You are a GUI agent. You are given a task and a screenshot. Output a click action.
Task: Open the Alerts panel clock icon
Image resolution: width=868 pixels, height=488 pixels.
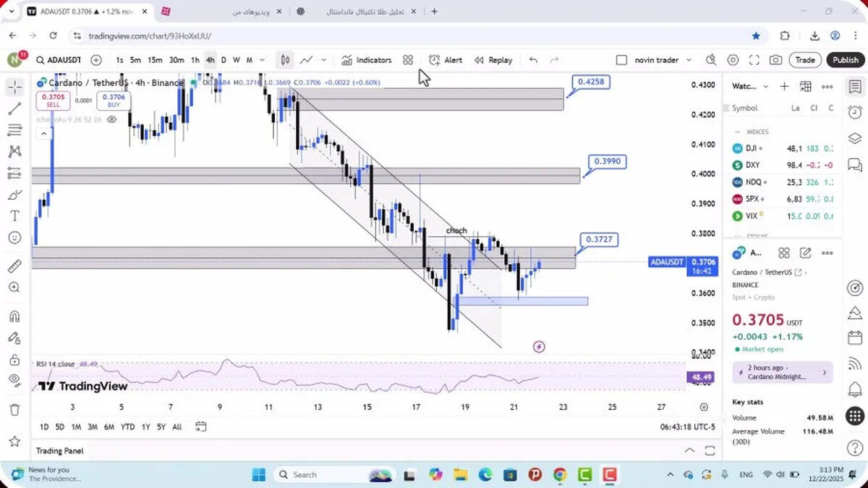(854, 112)
